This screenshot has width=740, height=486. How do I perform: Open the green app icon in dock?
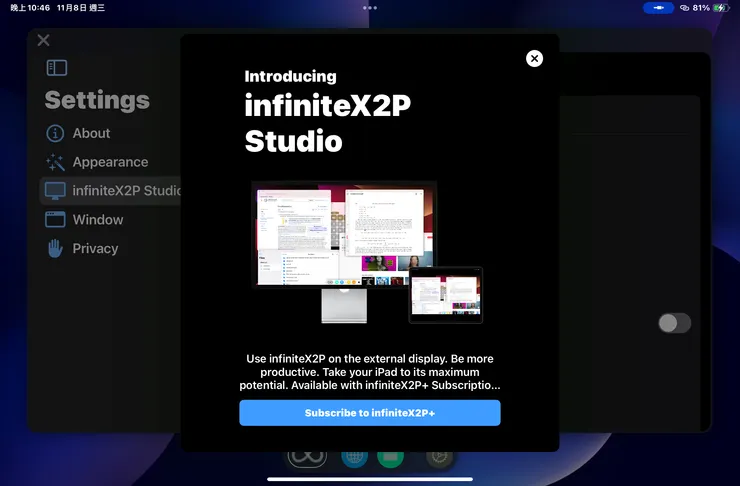[x=390, y=458]
